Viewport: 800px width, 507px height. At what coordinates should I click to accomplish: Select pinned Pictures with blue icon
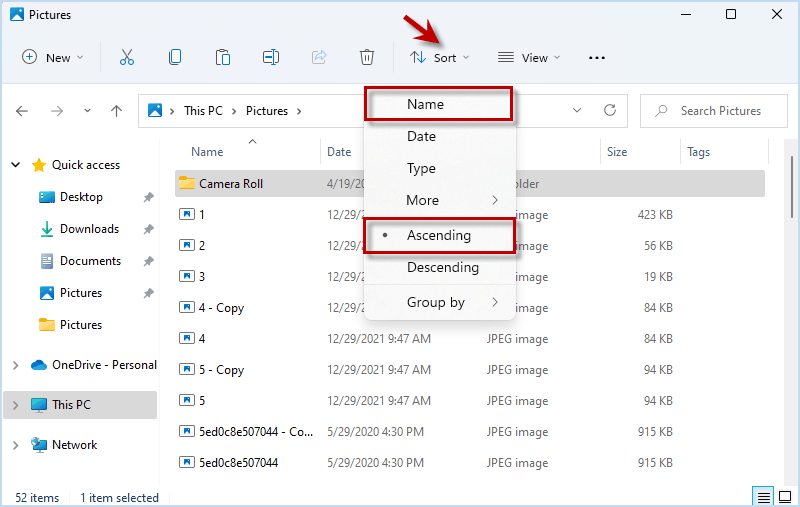pos(81,293)
